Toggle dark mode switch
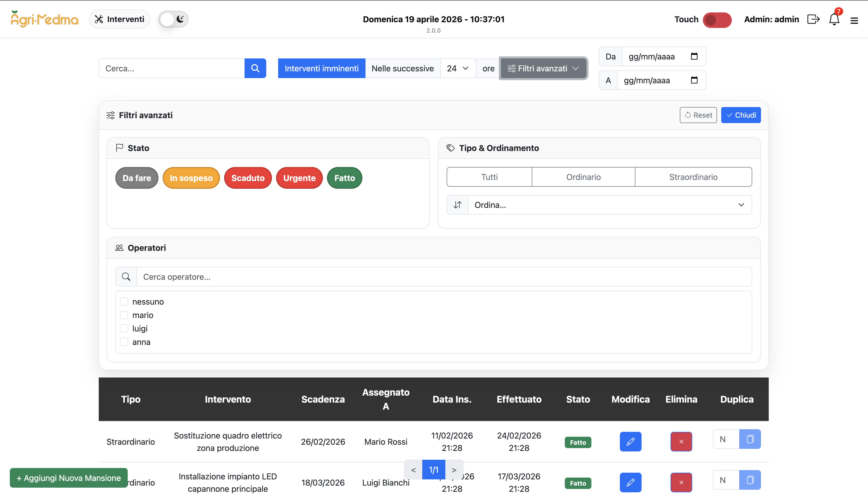 pyautogui.click(x=173, y=19)
